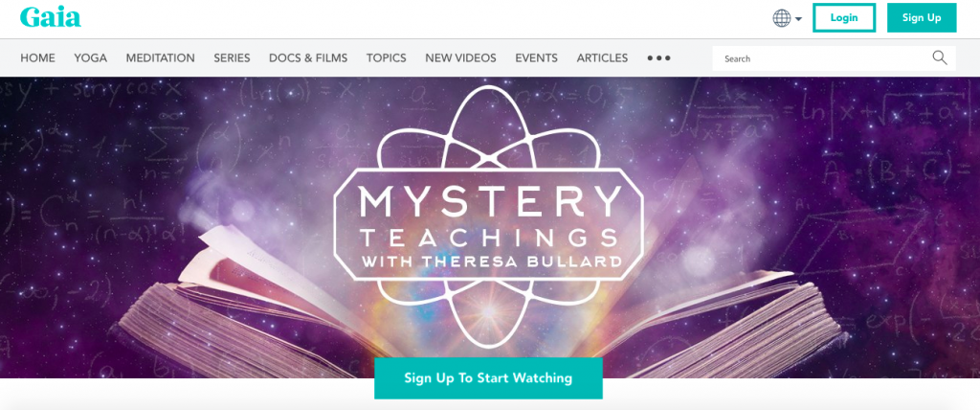Image resolution: width=980 pixels, height=410 pixels.
Task: Select the New Videos menu item
Action: pyautogui.click(x=460, y=58)
